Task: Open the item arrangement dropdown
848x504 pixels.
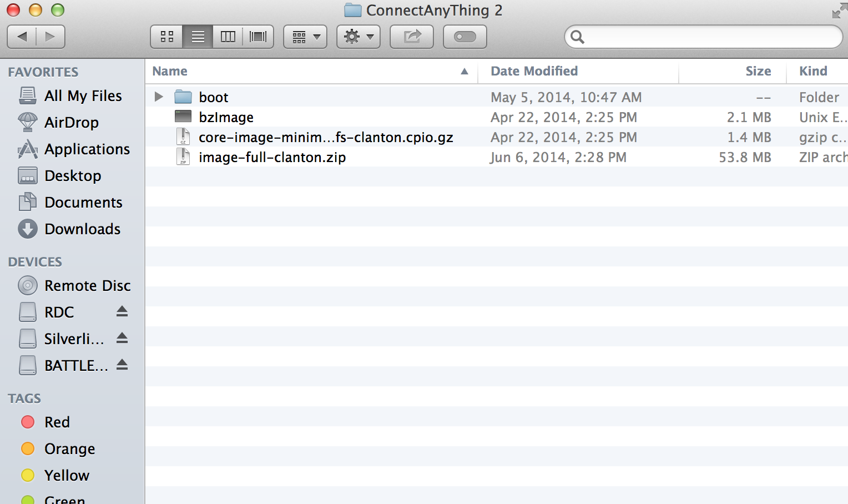Action: [305, 37]
